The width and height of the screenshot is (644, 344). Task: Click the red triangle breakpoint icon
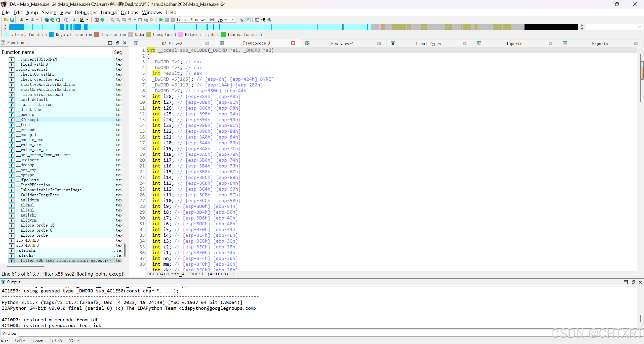pyautogui.click(x=97, y=20)
